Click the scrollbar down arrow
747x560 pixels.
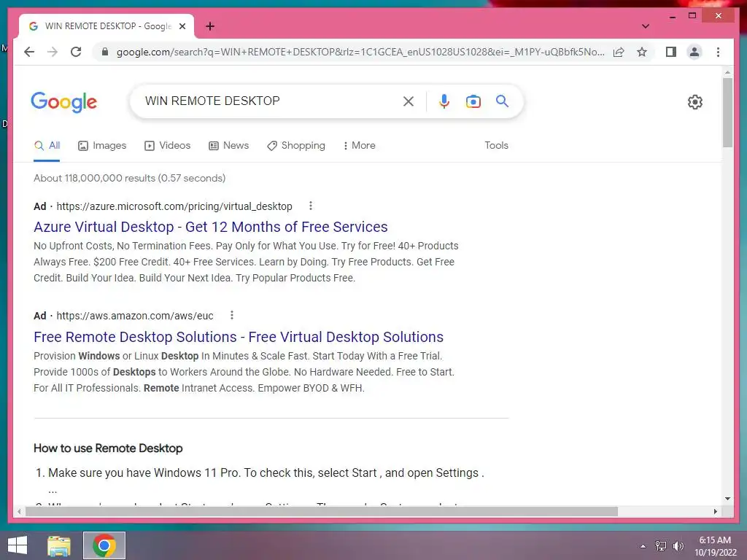click(727, 499)
